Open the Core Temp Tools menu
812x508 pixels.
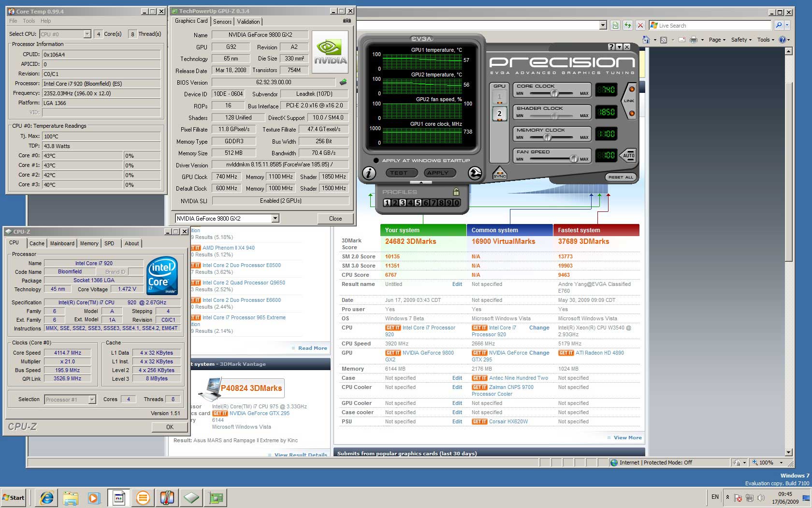(x=29, y=21)
